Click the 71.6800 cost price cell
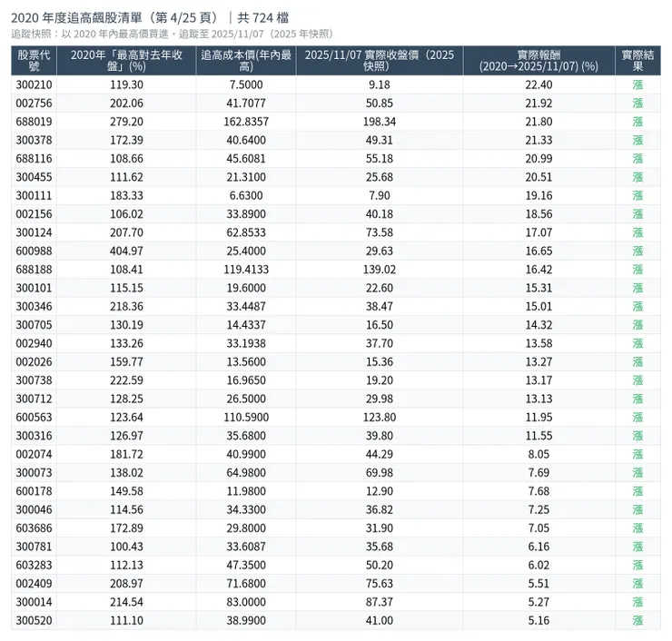Screen dimensions: 672x641 pyautogui.click(x=246, y=583)
